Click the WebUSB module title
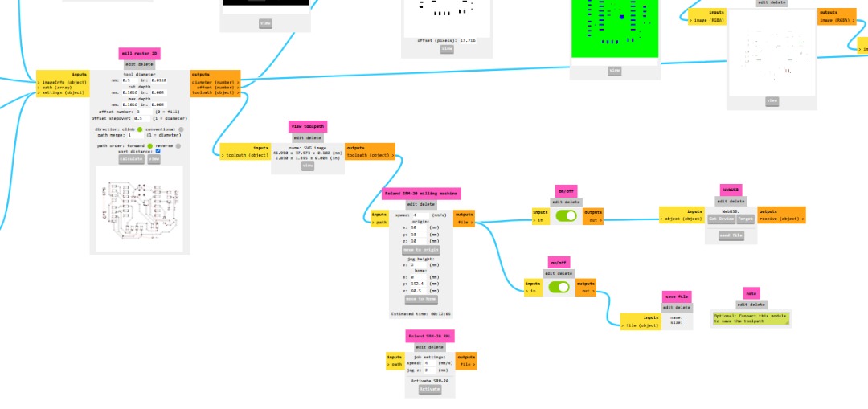868x409 pixels. pyautogui.click(x=731, y=190)
